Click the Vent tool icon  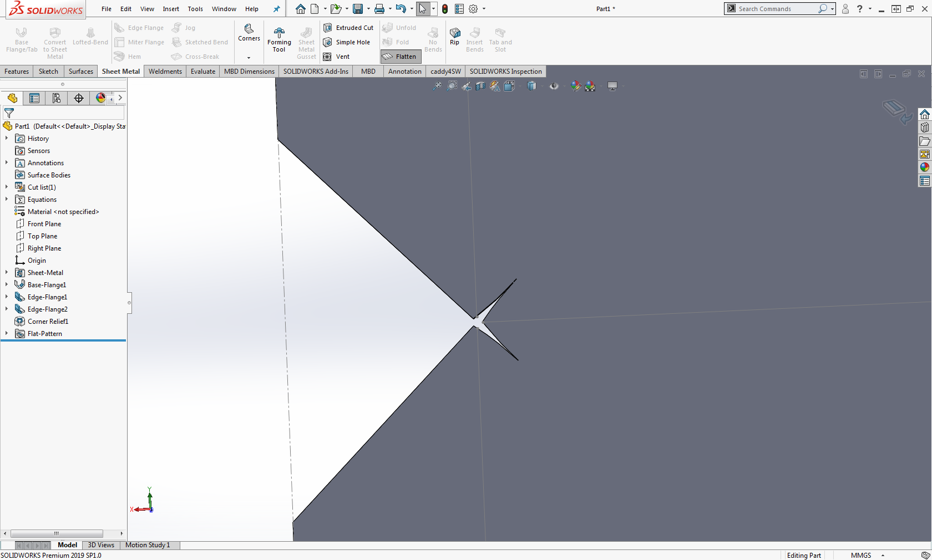(328, 57)
